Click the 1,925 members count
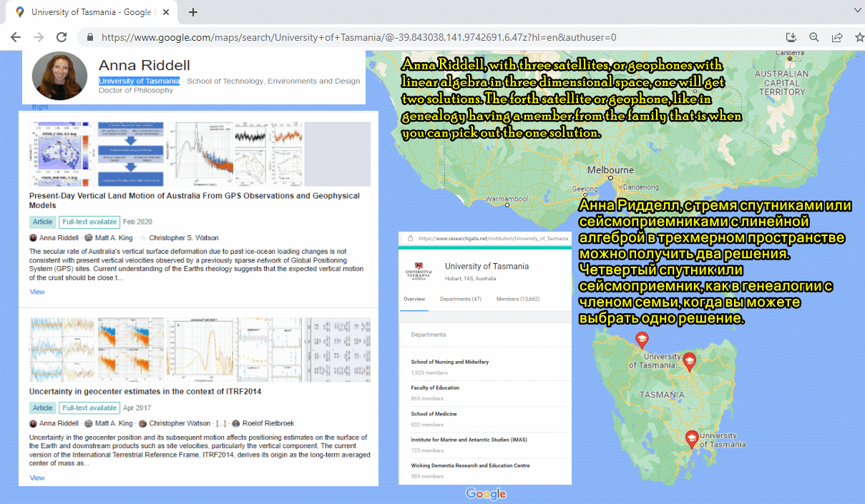 point(429,372)
